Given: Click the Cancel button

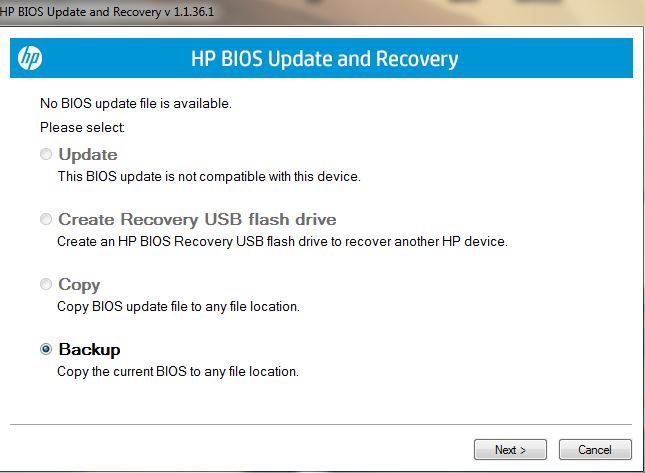Looking at the screenshot, I should 595,450.
